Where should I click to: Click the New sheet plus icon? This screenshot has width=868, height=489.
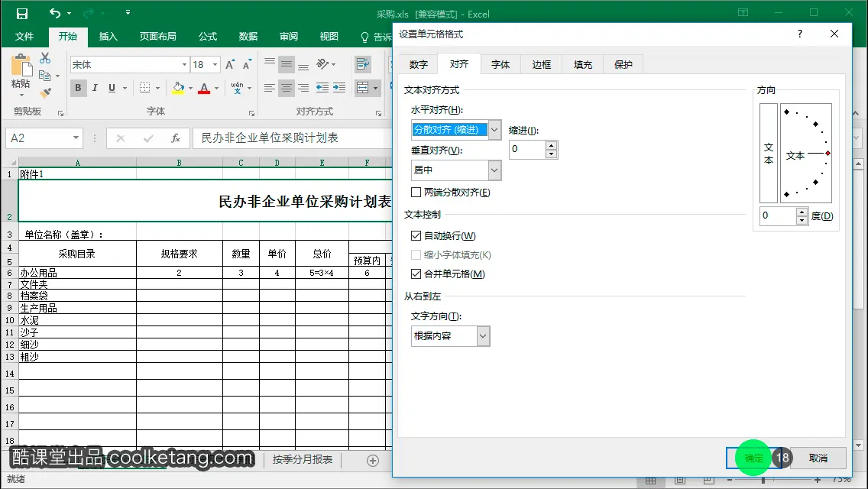click(373, 461)
